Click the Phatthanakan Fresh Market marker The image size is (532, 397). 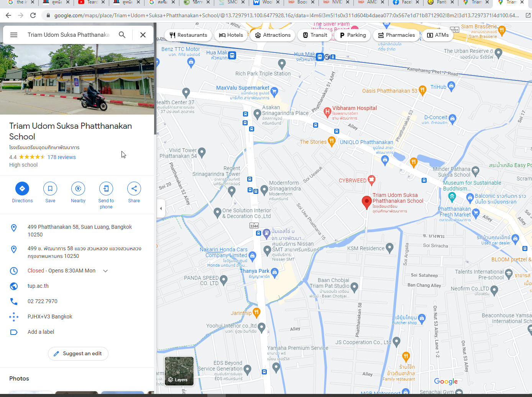pos(476,213)
